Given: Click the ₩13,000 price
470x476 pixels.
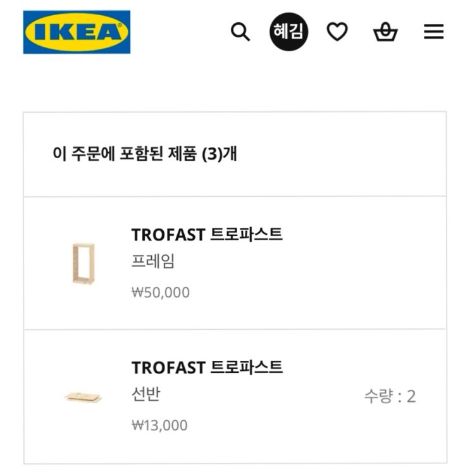Looking at the screenshot, I should pos(159,425).
